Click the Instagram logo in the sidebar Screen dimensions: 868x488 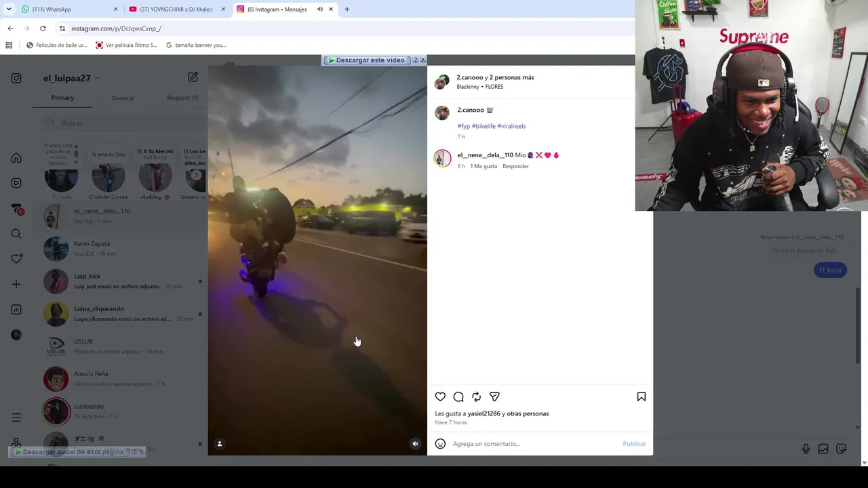16,78
